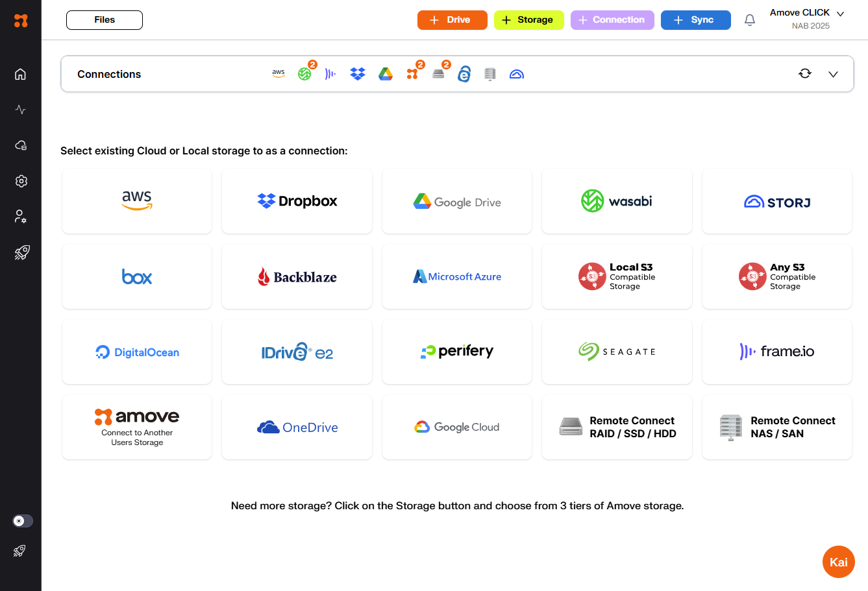Click the orange Drive button
Viewport: 868px width, 591px height.
pyautogui.click(x=452, y=20)
